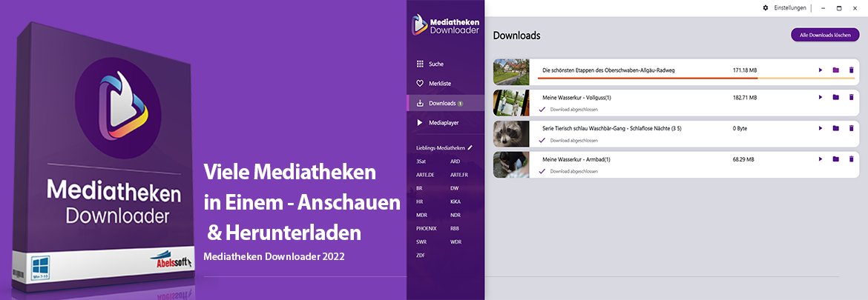Screen dimensions: 868x300
Task: Click the raccoon video thumbnail
Action: pos(511,134)
